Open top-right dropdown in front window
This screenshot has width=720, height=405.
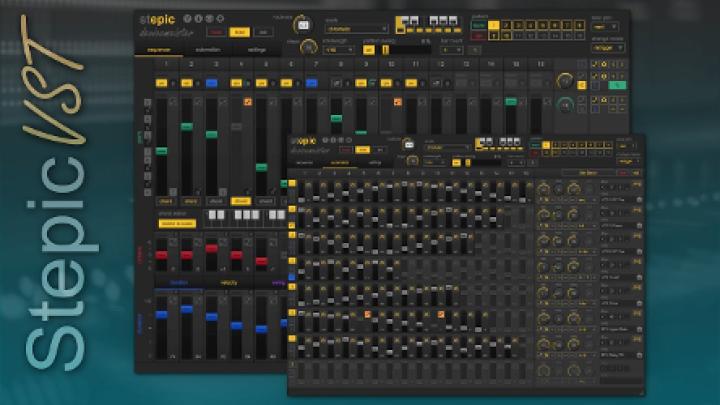click(626, 146)
